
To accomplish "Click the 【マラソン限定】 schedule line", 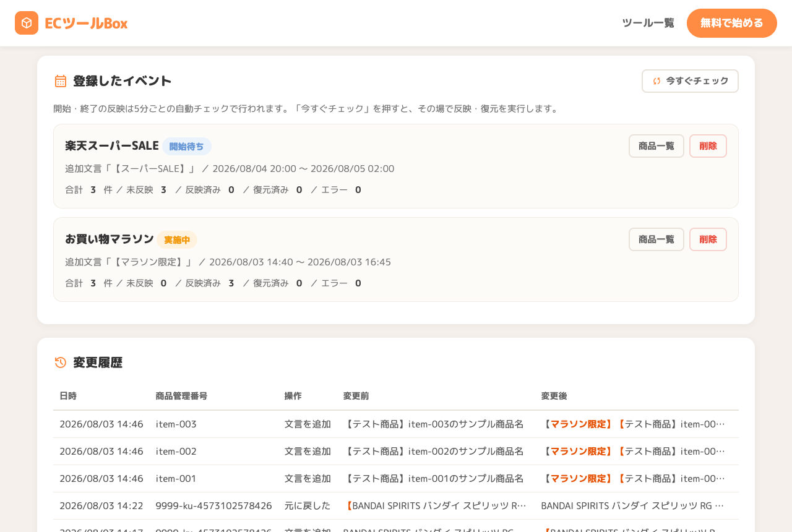I will pyautogui.click(x=228, y=262).
